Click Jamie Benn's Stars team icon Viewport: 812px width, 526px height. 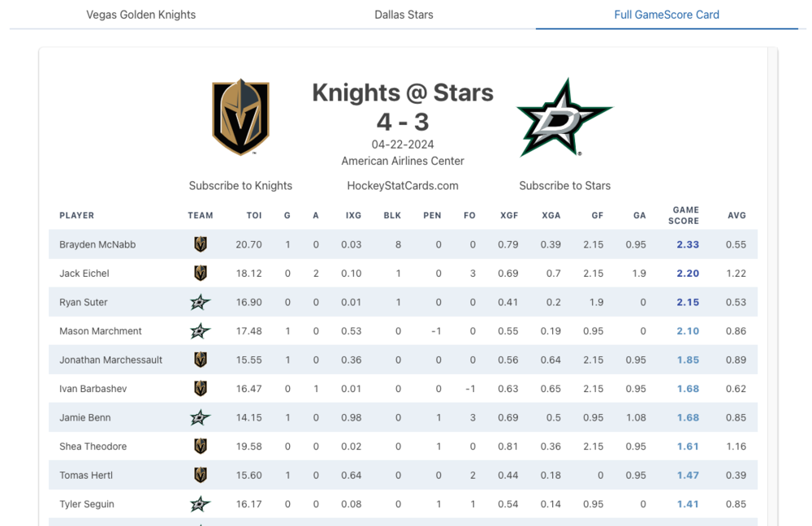(201, 417)
